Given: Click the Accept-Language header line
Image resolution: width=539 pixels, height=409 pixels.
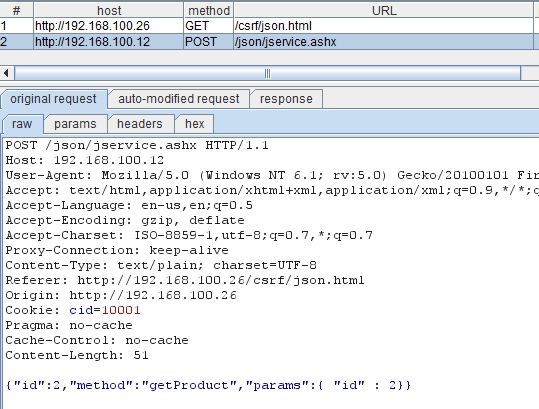Looking at the screenshot, I should [x=129, y=206].
